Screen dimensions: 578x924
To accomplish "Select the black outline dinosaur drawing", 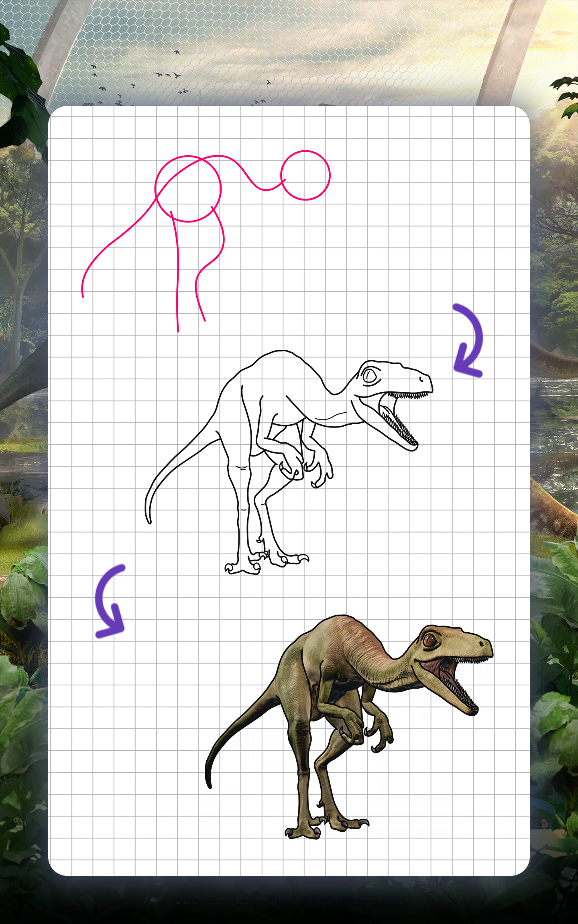I will coord(289,462).
